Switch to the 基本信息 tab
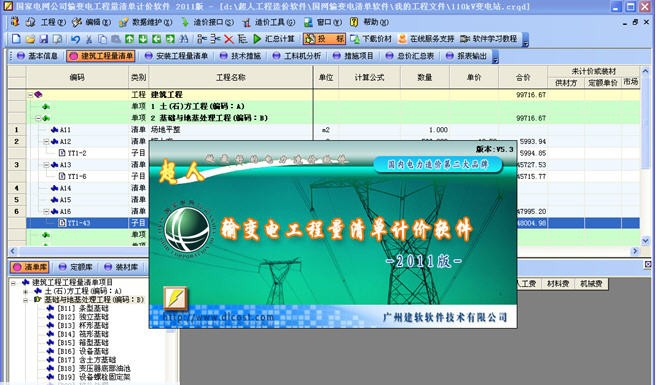This screenshot has height=385, width=656. click(x=38, y=56)
